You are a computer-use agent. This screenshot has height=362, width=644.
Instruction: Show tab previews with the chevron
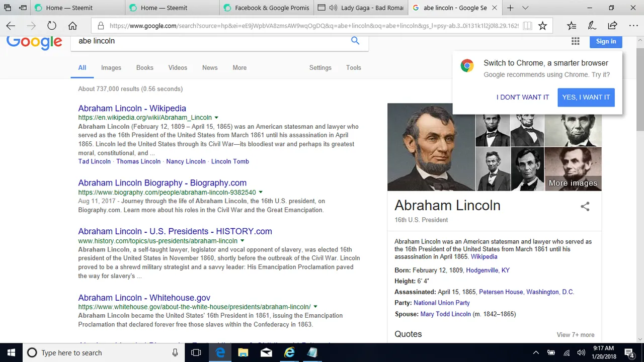tap(525, 8)
